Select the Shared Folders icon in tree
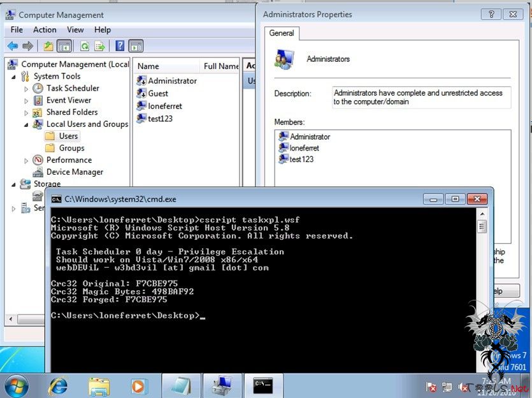Viewport: 532px width, 398px height. click(x=37, y=112)
